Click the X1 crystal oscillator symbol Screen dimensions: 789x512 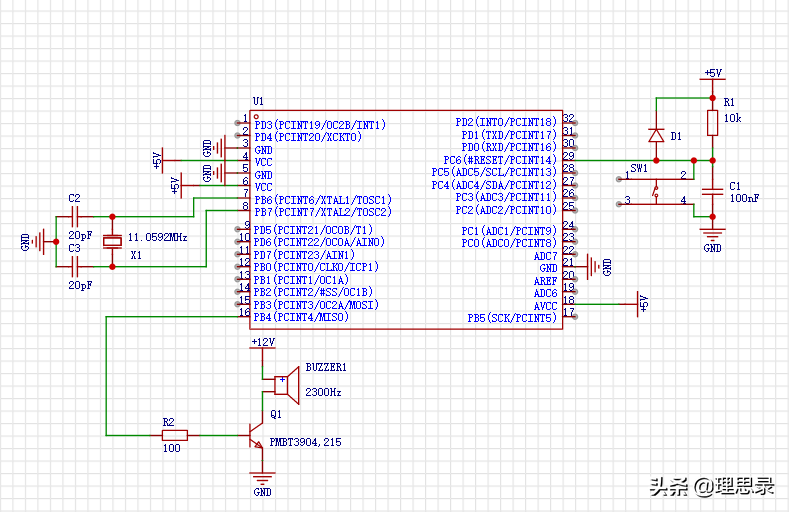pyautogui.click(x=112, y=241)
